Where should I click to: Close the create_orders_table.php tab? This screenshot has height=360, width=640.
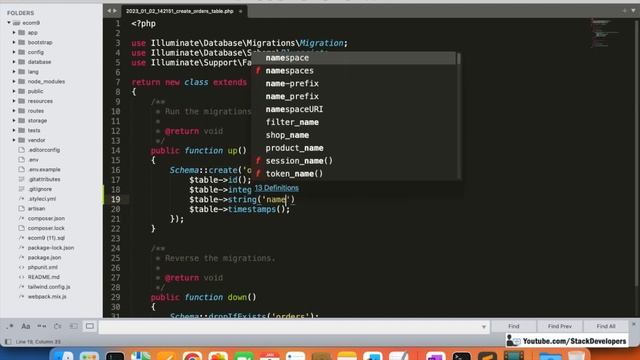point(240,11)
